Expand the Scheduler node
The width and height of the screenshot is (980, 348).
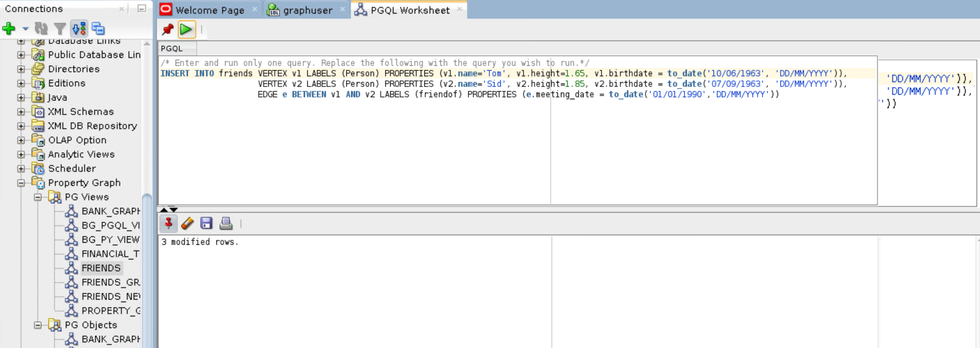(21, 168)
